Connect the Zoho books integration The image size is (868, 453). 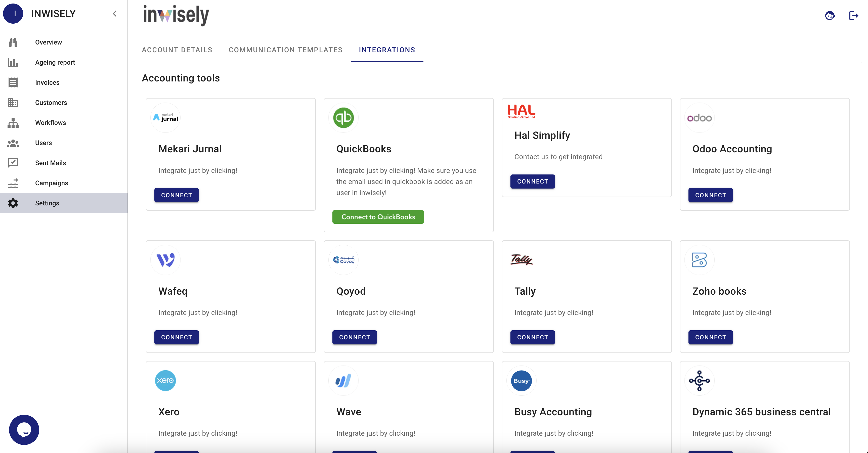710,337
